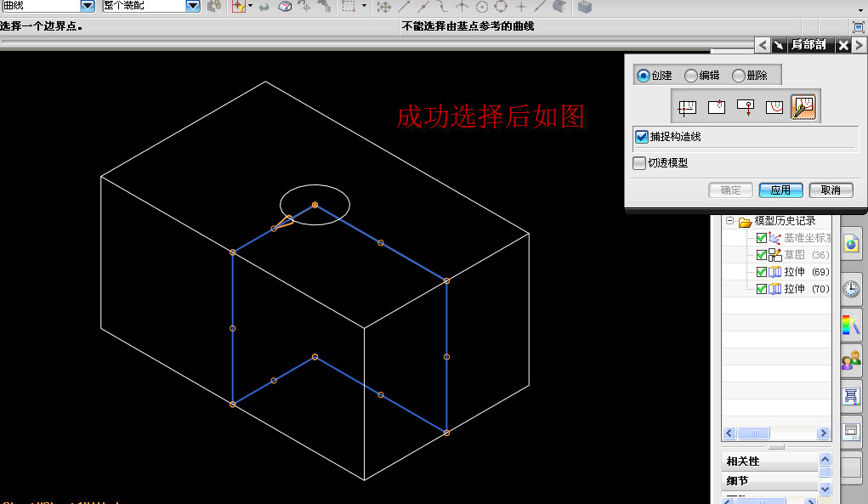868x504 pixels.
Task: Click the right arrow after dialog close
Action: pyautogui.click(x=859, y=45)
